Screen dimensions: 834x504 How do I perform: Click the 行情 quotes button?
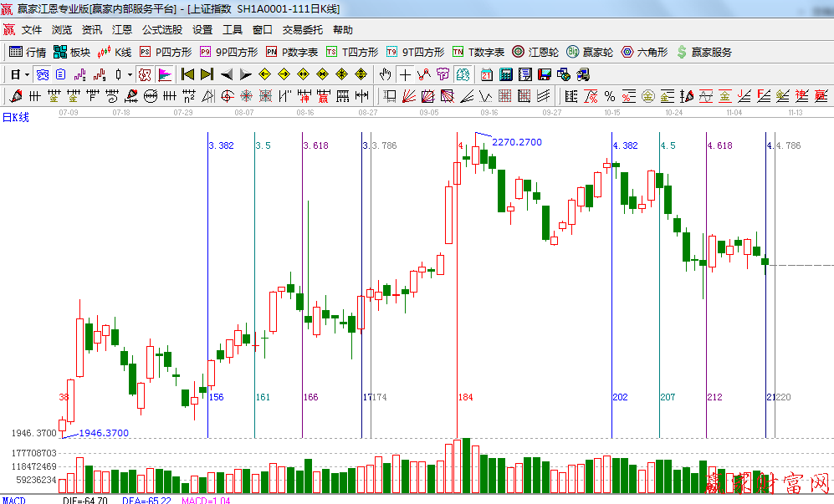coord(28,52)
